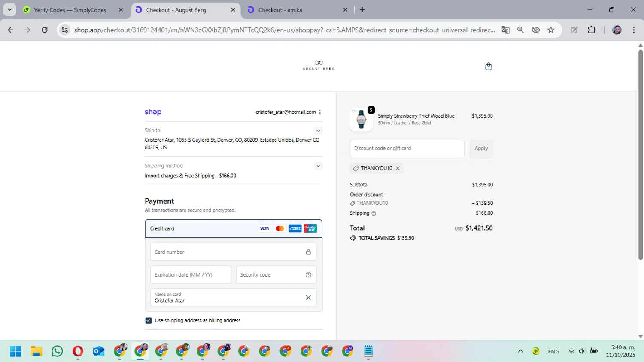Open Opera browser from taskbar
Screen dimensions: 644x362
click(x=78, y=351)
